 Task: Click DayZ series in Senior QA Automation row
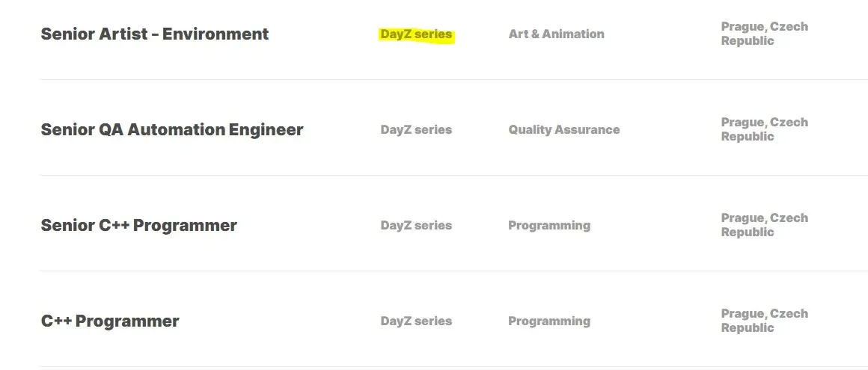(x=416, y=130)
